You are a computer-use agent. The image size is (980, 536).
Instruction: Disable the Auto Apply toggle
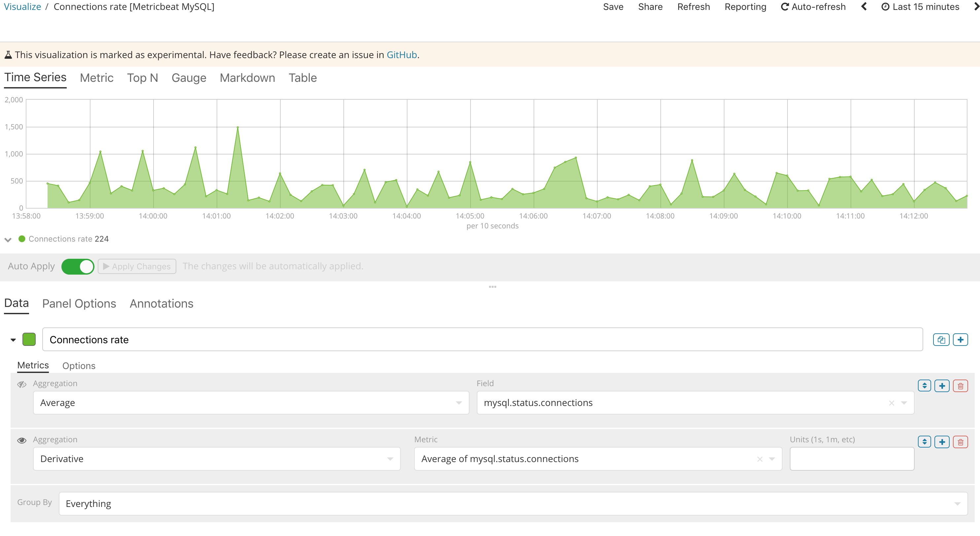pos(78,266)
